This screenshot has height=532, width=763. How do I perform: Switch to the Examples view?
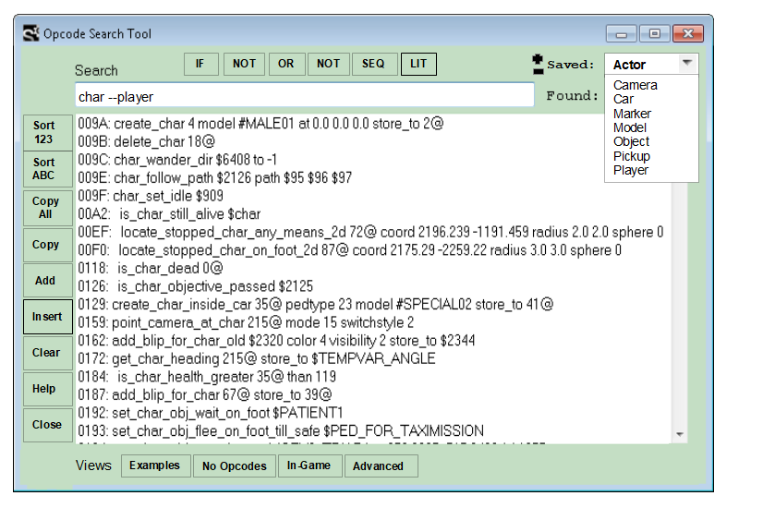(x=155, y=466)
